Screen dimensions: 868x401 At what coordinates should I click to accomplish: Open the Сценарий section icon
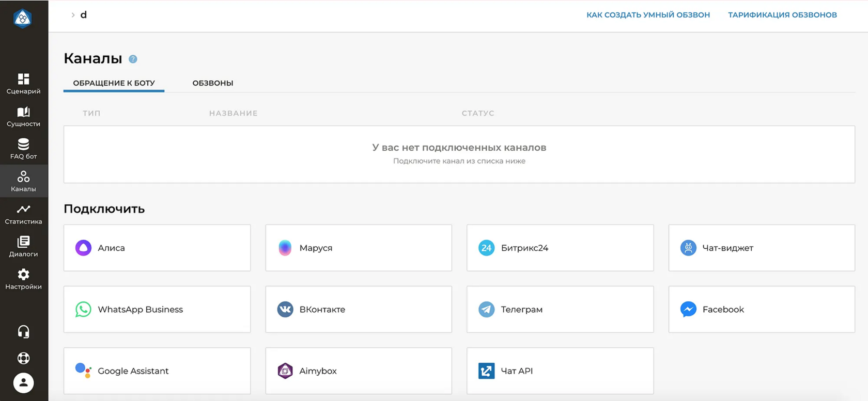(23, 79)
